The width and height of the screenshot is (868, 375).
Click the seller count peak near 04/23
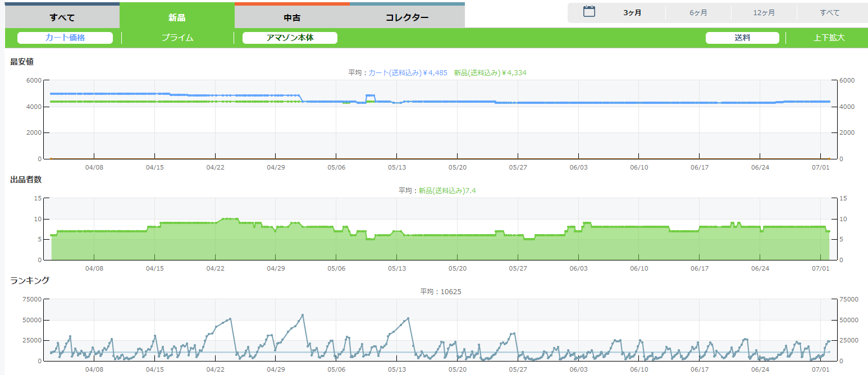[230, 218]
